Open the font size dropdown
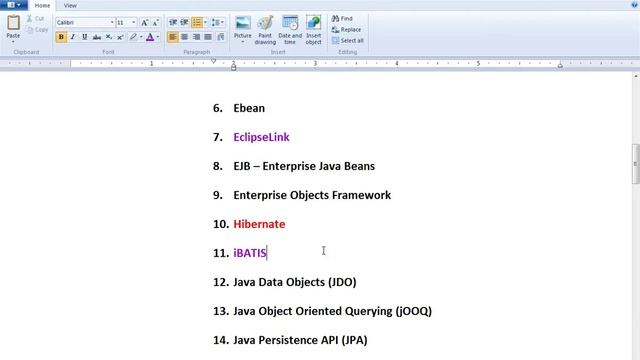This screenshot has height=360, width=640. click(x=133, y=22)
